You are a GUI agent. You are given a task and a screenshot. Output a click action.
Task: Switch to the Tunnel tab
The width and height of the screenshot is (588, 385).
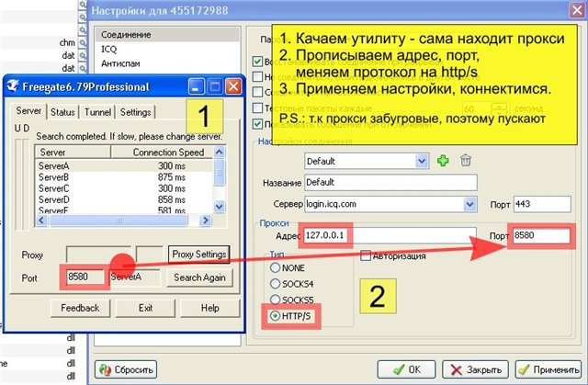tap(97, 112)
